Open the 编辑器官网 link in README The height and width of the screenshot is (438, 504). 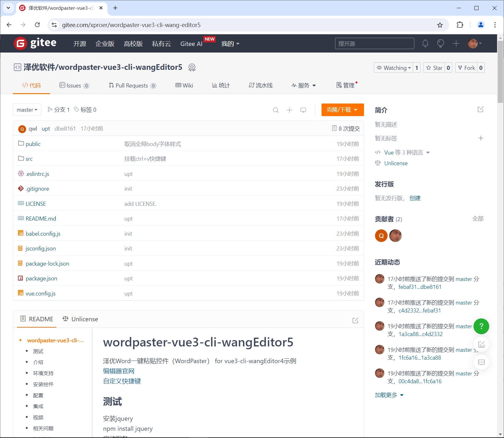(x=119, y=371)
